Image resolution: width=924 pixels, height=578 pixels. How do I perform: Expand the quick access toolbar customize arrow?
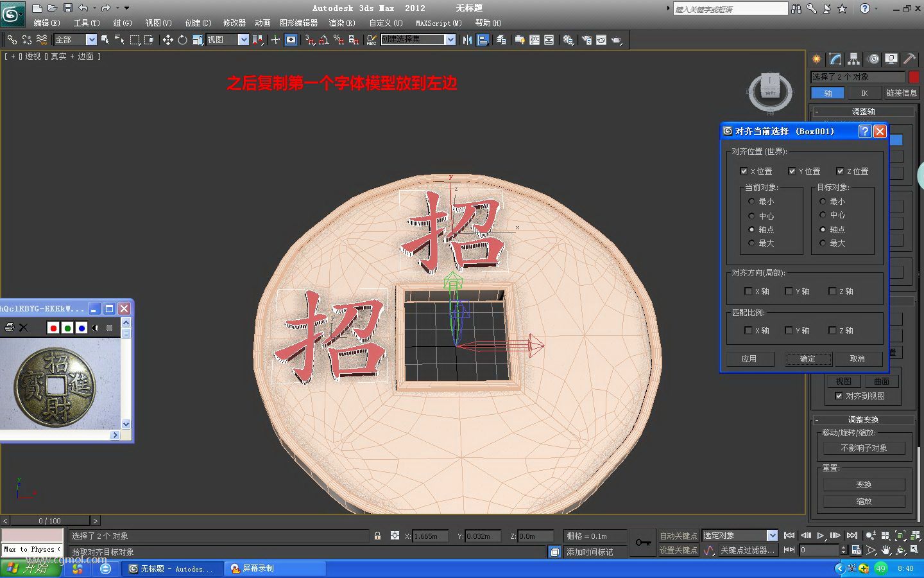tap(126, 8)
